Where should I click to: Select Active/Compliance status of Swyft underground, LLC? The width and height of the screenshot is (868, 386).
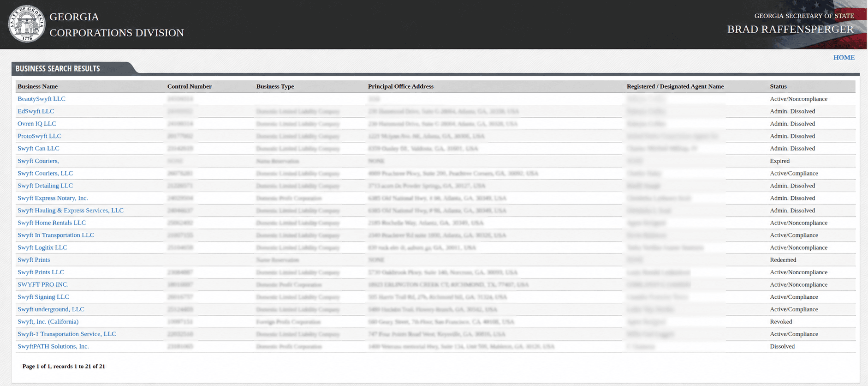pyautogui.click(x=794, y=309)
